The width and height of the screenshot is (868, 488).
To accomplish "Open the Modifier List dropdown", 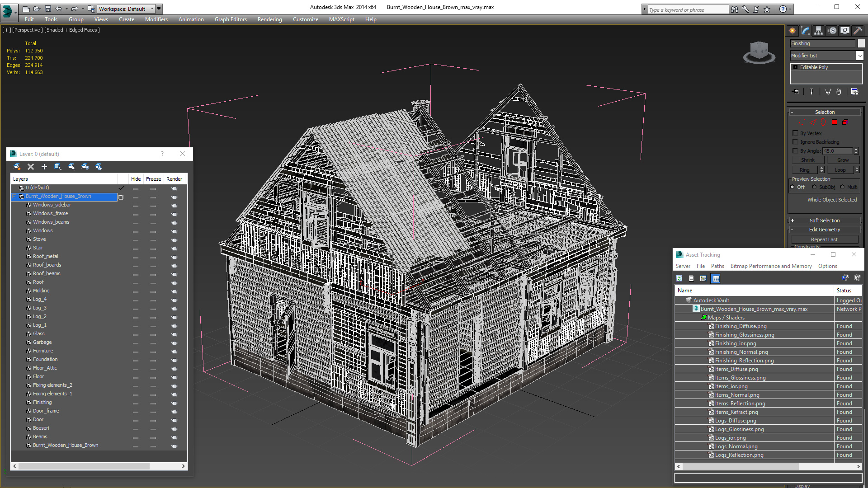I will point(859,56).
